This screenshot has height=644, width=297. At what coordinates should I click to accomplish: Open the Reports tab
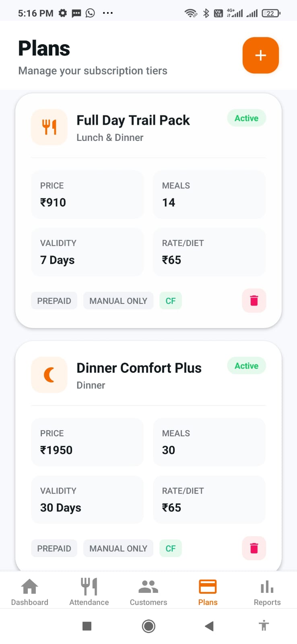point(267,592)
